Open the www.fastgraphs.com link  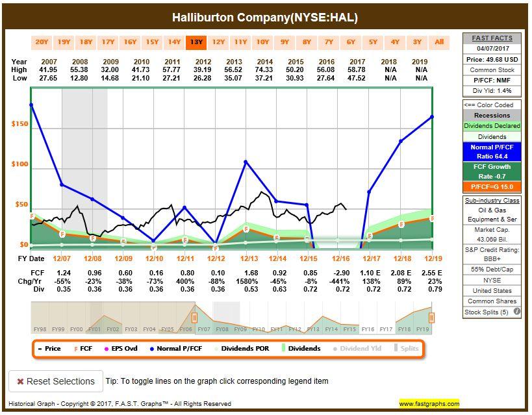click(429, 404)
